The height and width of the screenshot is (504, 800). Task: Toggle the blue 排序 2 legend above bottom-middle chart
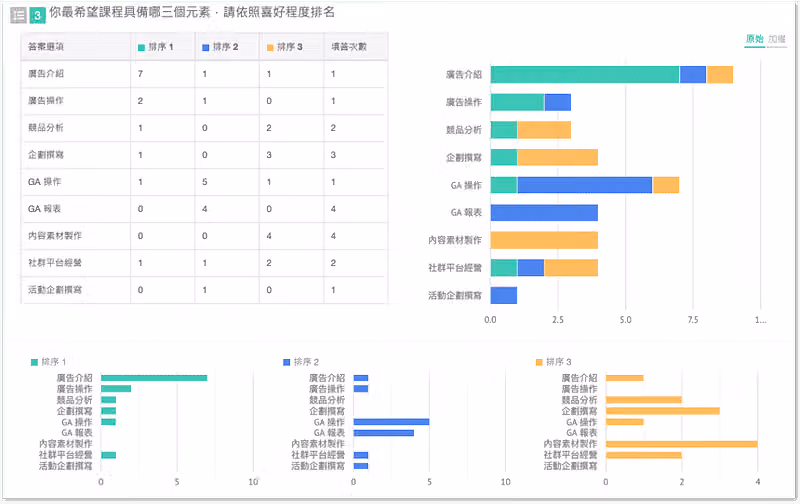coord(301,362)
